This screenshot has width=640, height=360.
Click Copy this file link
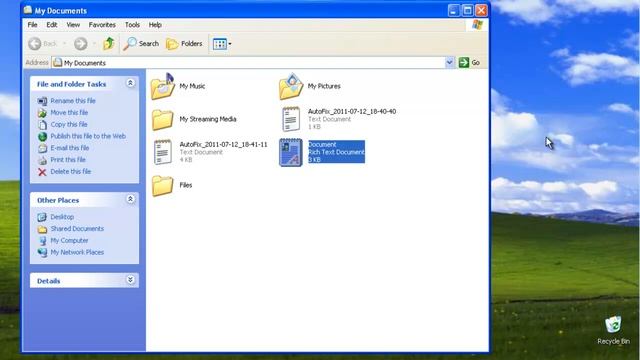click(69, 124)
